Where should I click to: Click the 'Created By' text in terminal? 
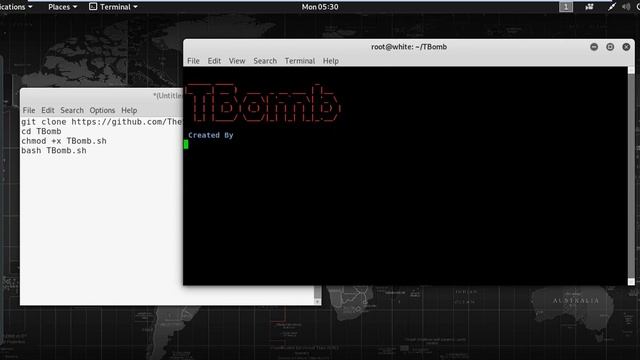pos(211,135)
